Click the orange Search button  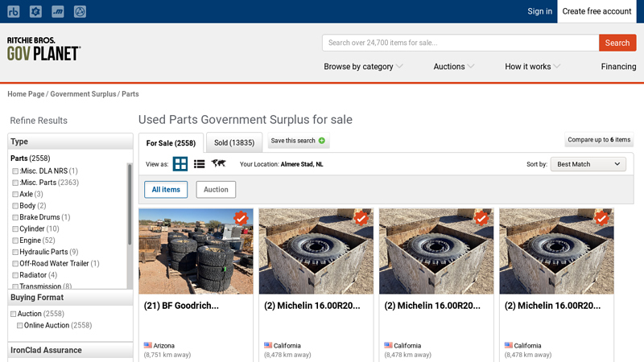pyautogui.click(x=617, y=43)
